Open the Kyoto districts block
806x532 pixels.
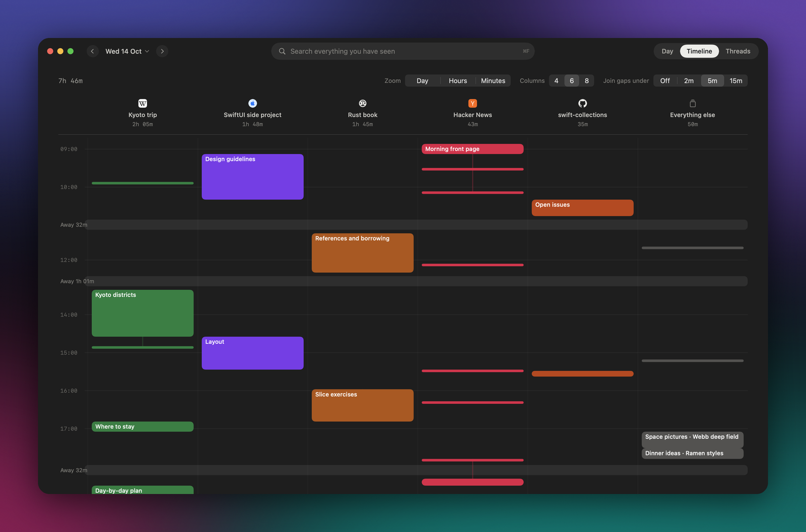[143, 313]
